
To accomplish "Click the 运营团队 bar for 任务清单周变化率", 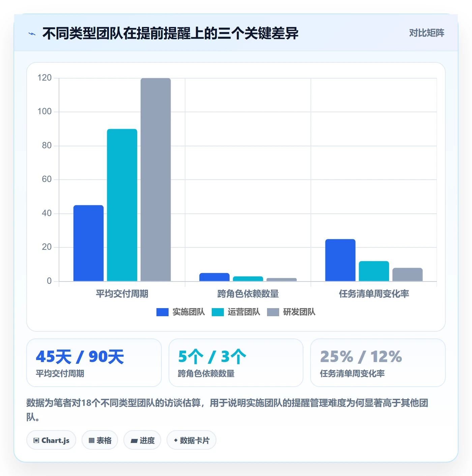I will pos(374,271).
